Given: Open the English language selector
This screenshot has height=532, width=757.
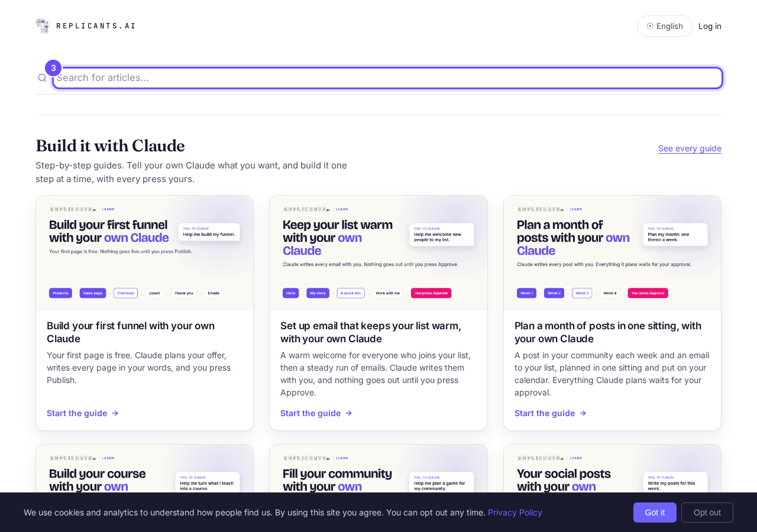Looking at the screenshot, I should pyautogui.click(x=665, y=26).
